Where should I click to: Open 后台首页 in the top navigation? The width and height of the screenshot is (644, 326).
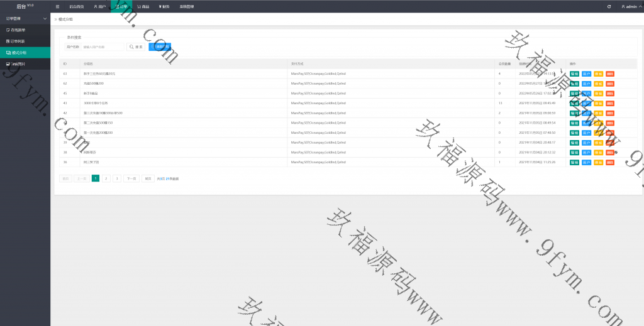tap(76, 6)
